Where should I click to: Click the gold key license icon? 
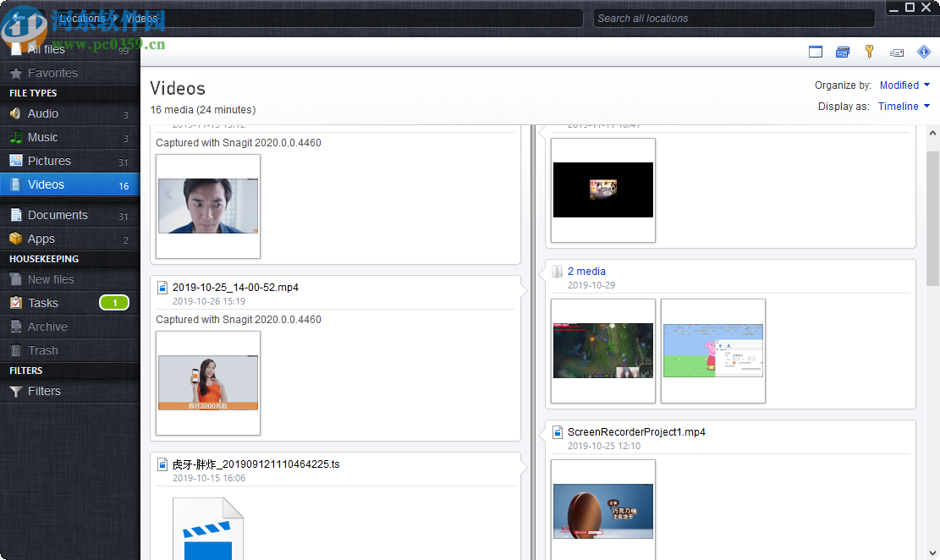coord(869,52)
